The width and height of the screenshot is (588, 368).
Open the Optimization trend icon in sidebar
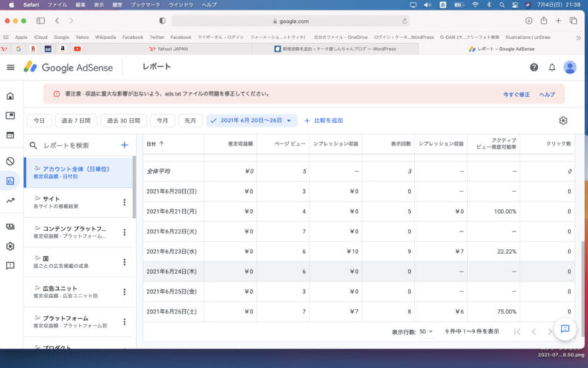pos(10,200)
